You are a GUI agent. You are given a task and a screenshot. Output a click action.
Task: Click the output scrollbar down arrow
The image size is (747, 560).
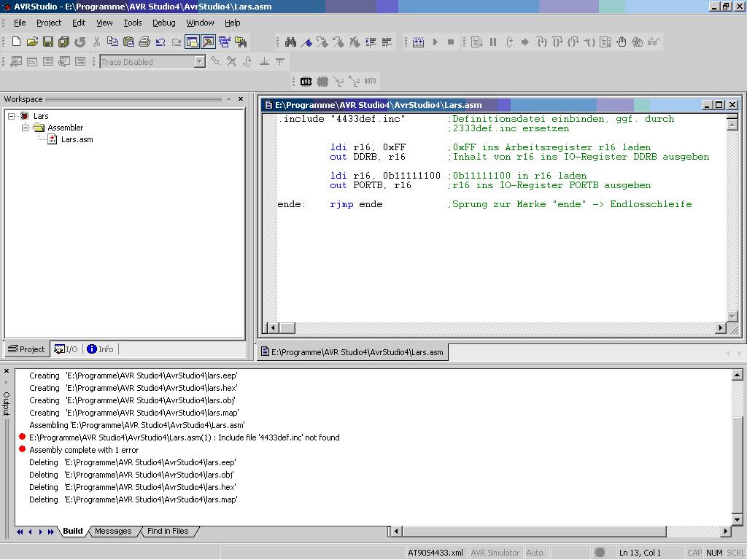coord(737,519)
